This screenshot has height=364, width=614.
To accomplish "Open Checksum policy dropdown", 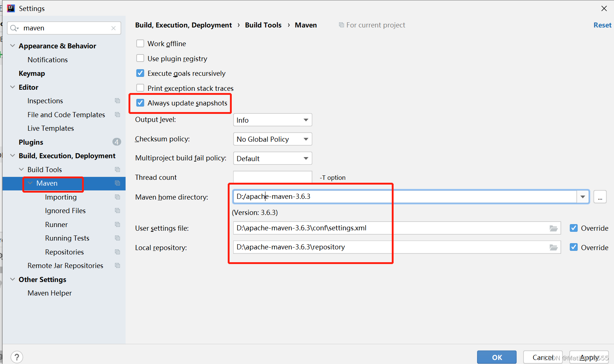I will pyautogui.click(x=272, y=139).
